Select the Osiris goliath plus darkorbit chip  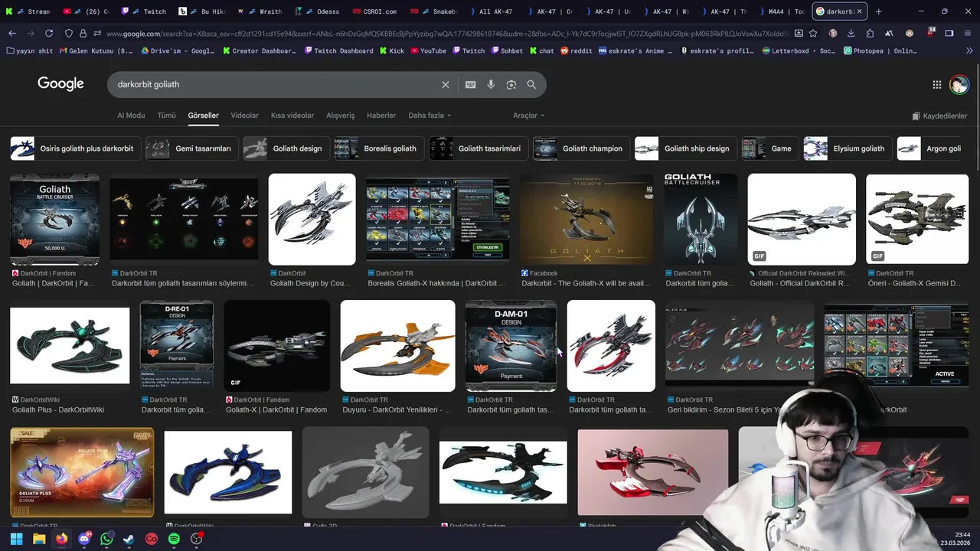(x=75, y=148)
